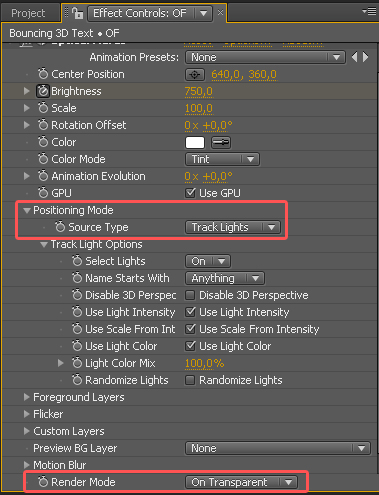Toggle the Brightness stopwatch keyframe icon
Screen dimensions: 379x495
pos(43,91)
